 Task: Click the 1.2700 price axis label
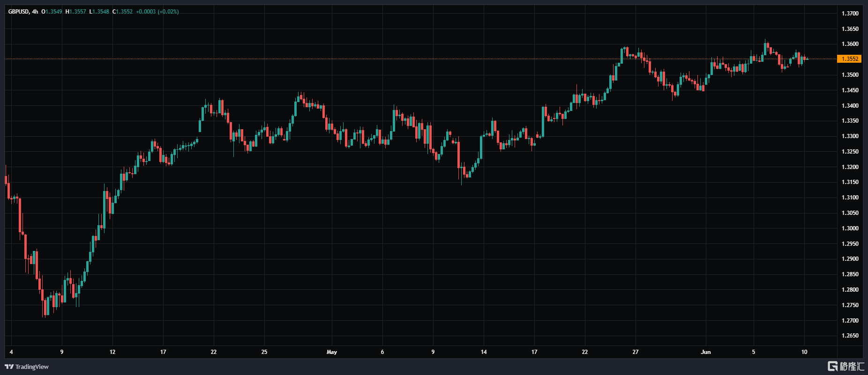tap(850, 321)
